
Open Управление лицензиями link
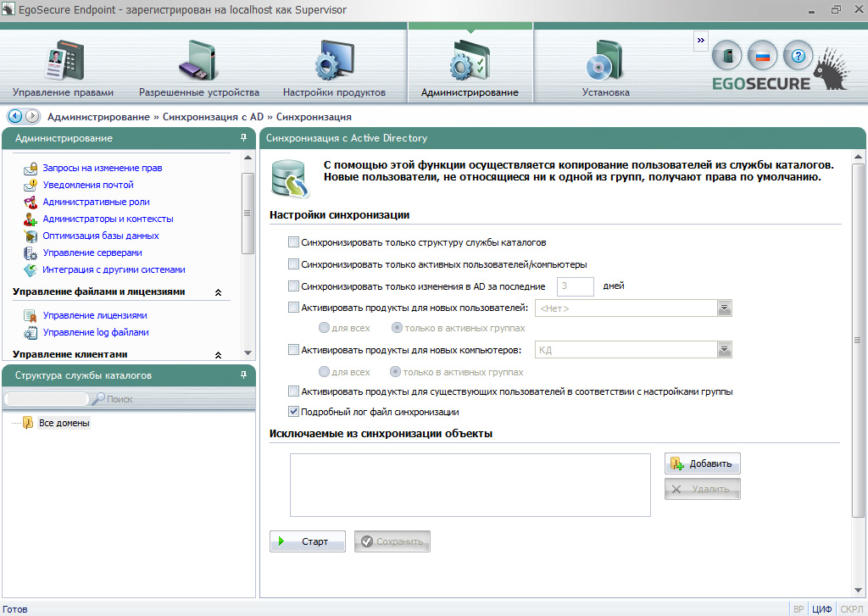point(95,315)
